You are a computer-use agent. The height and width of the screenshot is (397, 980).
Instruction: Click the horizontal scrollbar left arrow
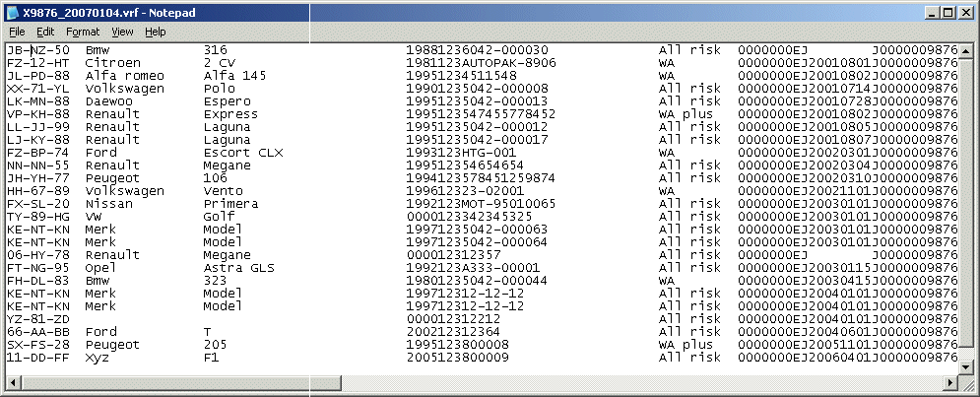click(12, 382)
